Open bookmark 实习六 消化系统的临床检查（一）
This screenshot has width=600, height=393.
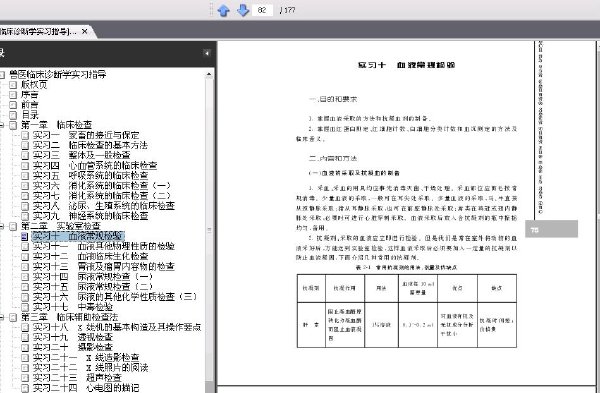(x=101, y=186)
